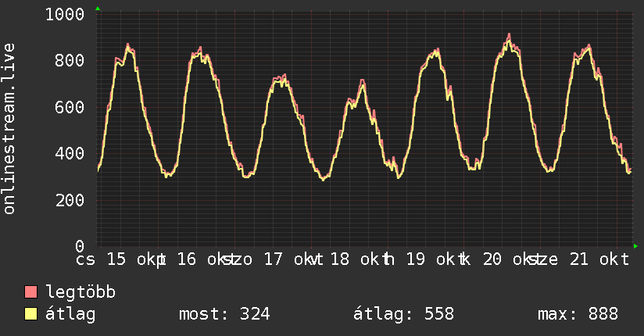The image size is (644, 336).
Task: Click the 17 okt date label
Action: pyautogui.click(x=294, y=259)
